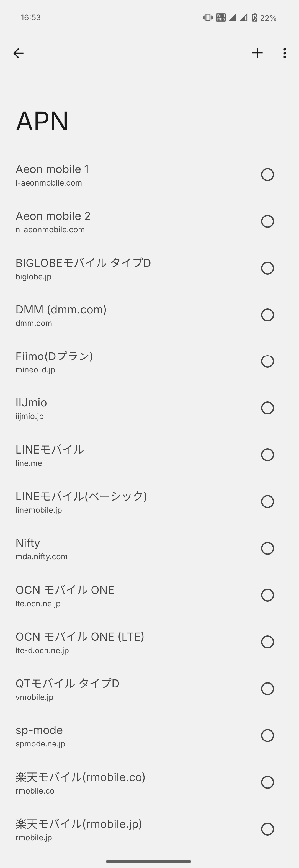Tap the battery charging status icon
This screenshot has width=299, height=868.
tap(255, 17)
